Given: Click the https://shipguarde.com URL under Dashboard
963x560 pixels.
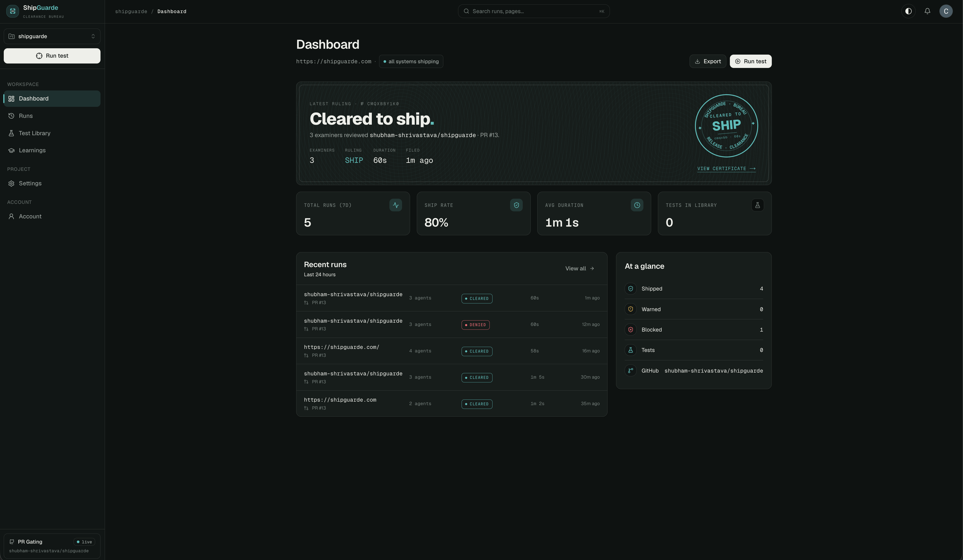Looking at the screenshot, I should 334,62.
